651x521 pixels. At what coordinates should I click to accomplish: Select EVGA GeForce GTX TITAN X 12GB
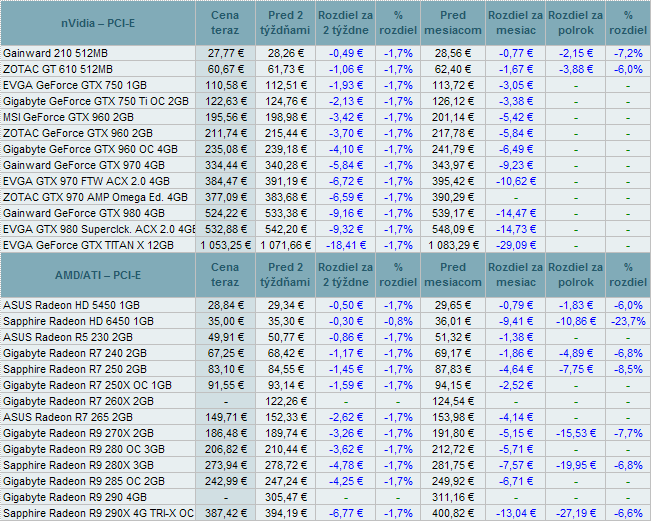tap(88, 245)
